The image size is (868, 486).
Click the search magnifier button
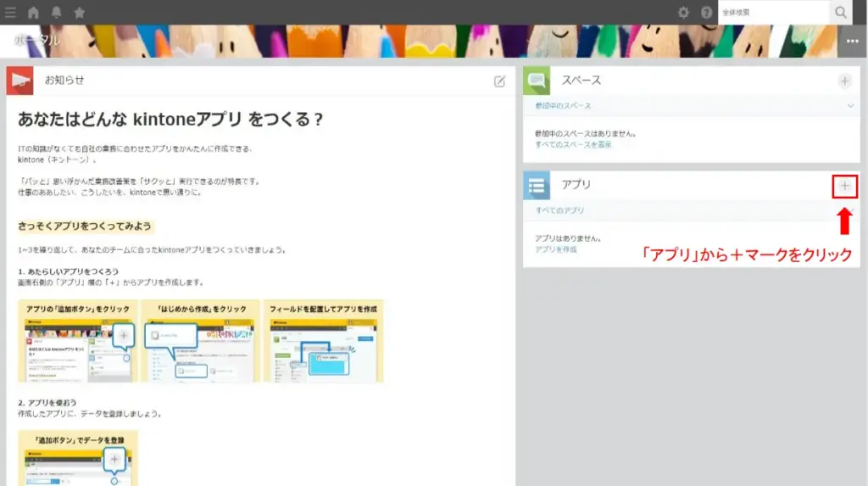click(x=841, y=12)
